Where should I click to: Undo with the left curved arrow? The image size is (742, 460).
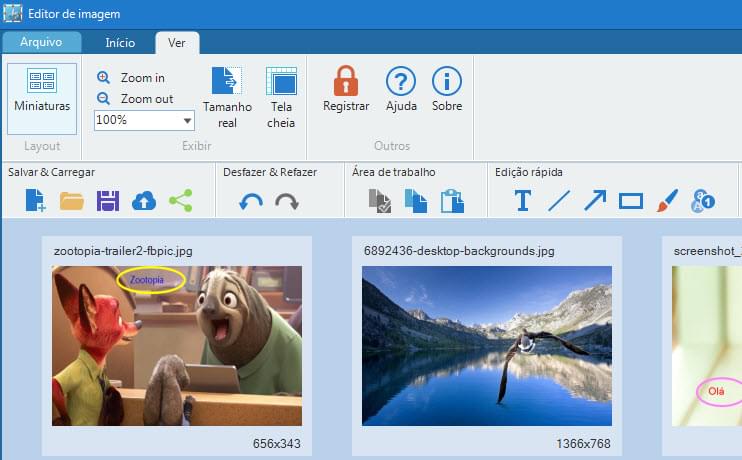tap(251, 202)
